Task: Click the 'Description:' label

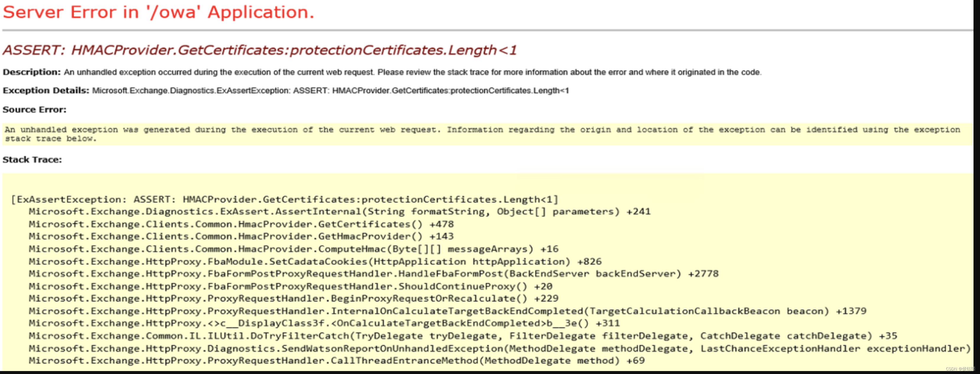Action: 32,72
